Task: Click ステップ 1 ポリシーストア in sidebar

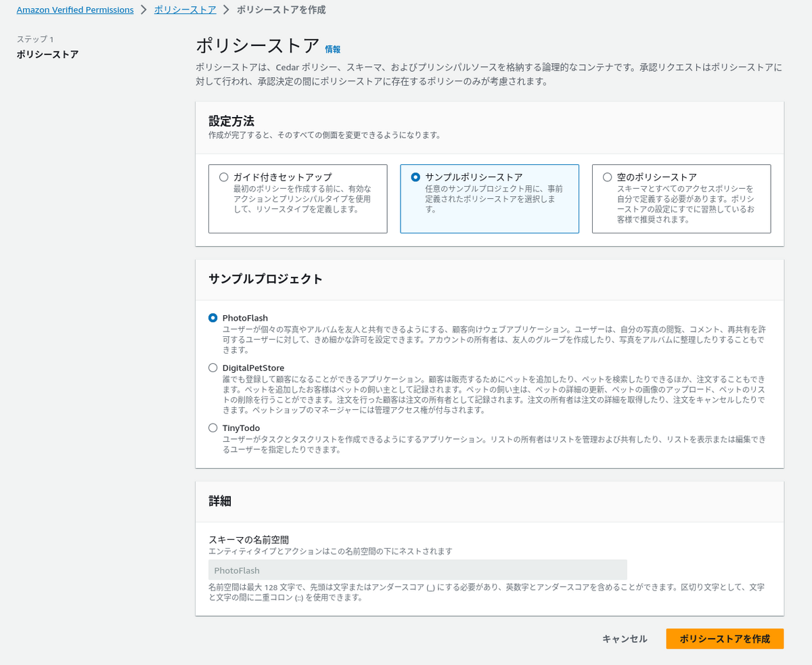Action: tap(47, 54)
